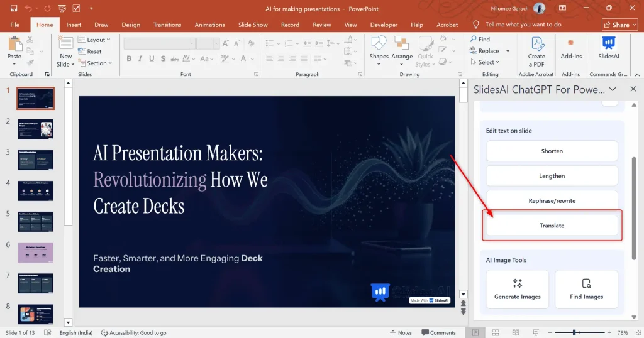The image size is (644, 338).
Task: Click the Rephrase/rewrite button
Action: (x=552, y=200)
